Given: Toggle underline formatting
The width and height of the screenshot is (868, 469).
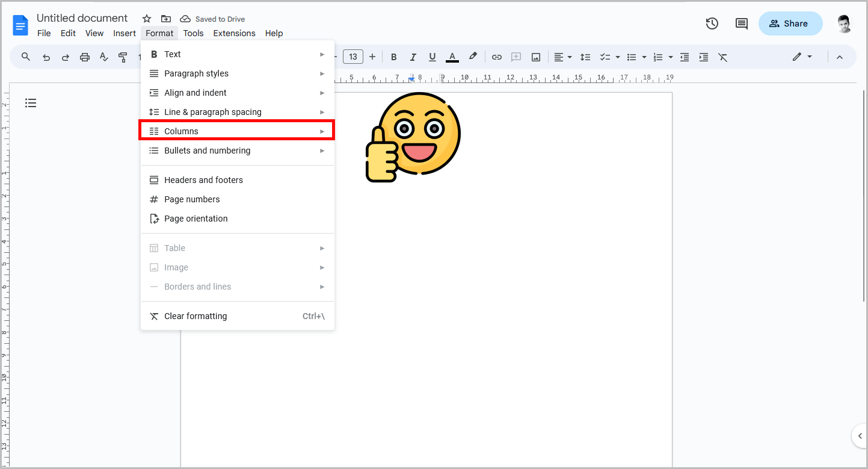Looking at the screenshot, I should pos(432,57).
